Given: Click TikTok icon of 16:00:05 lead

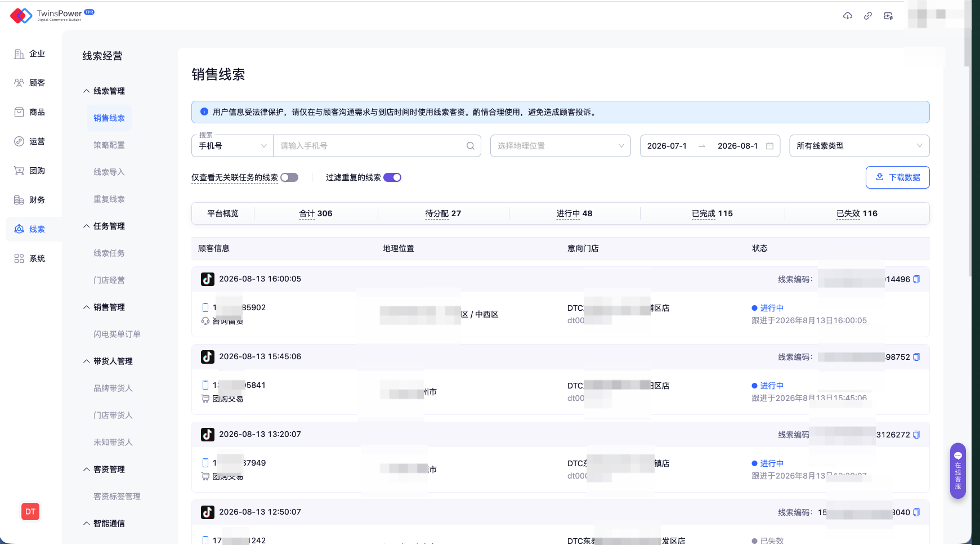Looking at the screenshot, I should pyautogui.click(x=208, y=279).
